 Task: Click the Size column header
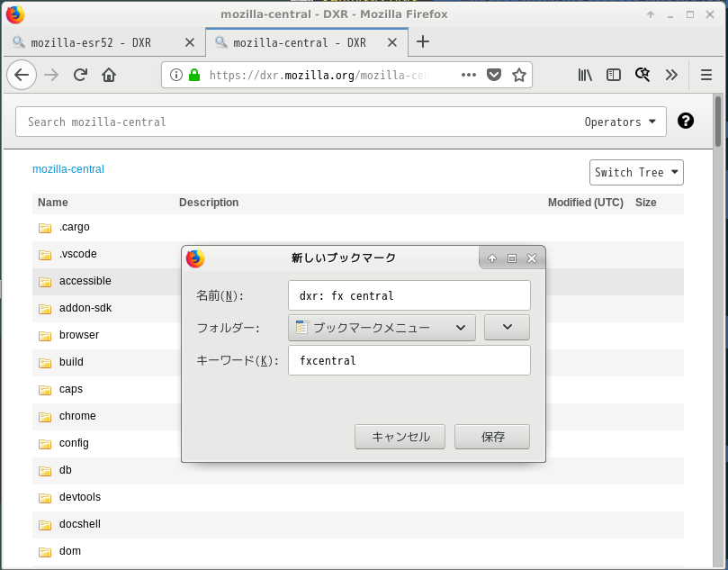[645, 203]
